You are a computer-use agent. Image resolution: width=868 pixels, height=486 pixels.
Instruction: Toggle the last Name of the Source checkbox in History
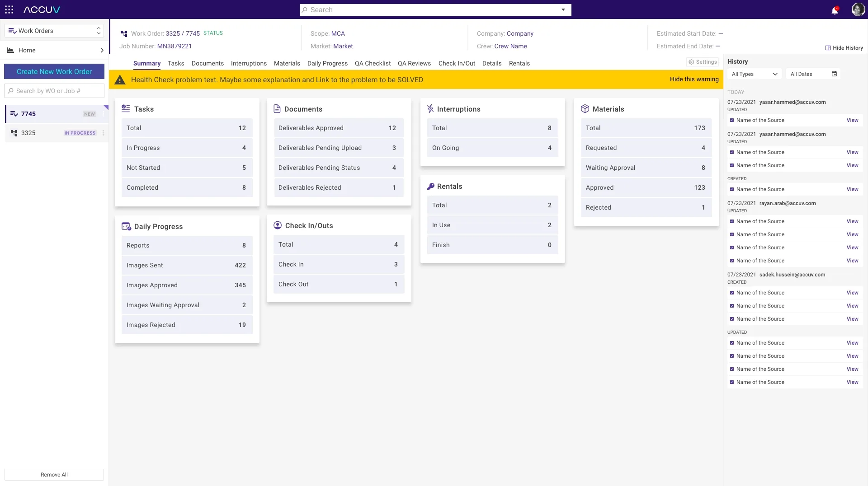coord(732,382)
